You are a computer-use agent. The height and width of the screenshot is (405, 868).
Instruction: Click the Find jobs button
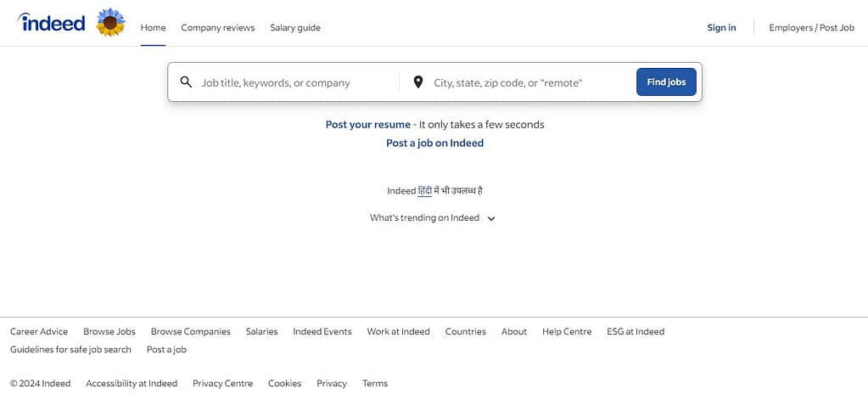pyautogui.click(x=666, y=82)
